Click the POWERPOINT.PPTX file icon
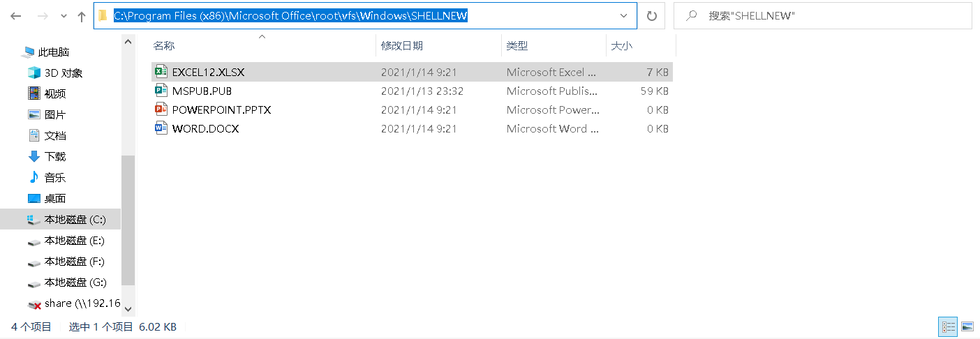Image resolution: width=980 pixels, height=339 pixels. tap(161, 110)
